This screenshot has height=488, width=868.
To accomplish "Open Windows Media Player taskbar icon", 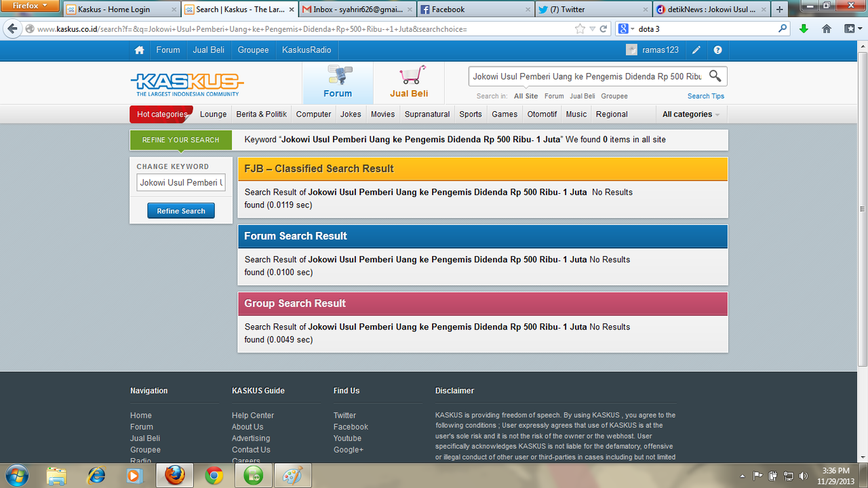I will coord(134,476).
